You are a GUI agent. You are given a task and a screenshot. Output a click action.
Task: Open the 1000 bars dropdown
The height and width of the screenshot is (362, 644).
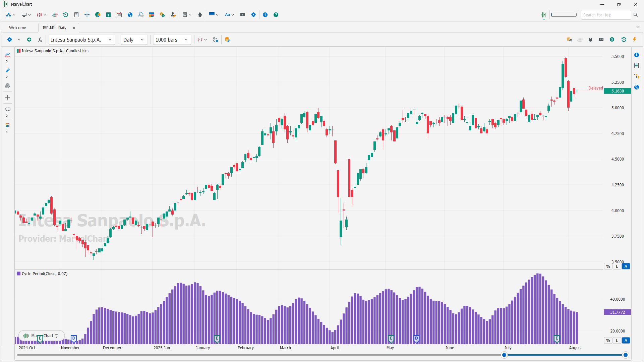tap(172, 40)
